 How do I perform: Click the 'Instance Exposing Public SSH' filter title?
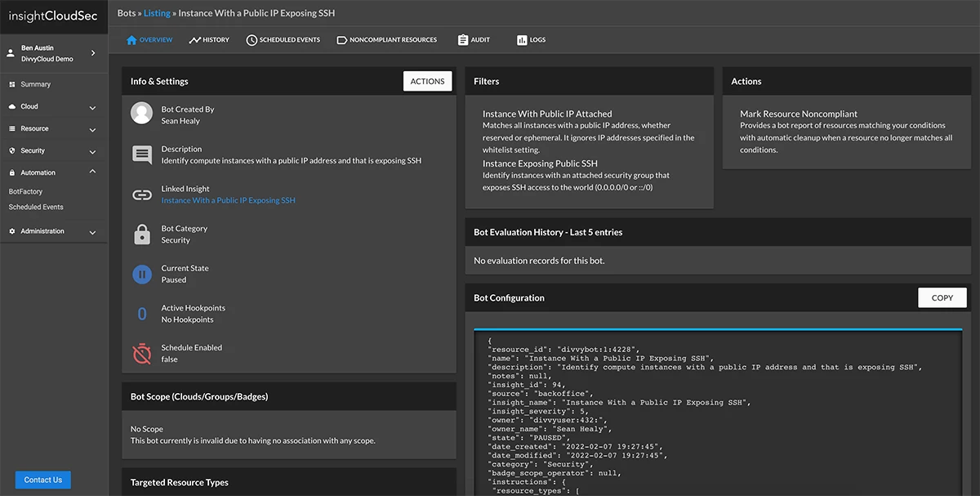tap(540, 163)
